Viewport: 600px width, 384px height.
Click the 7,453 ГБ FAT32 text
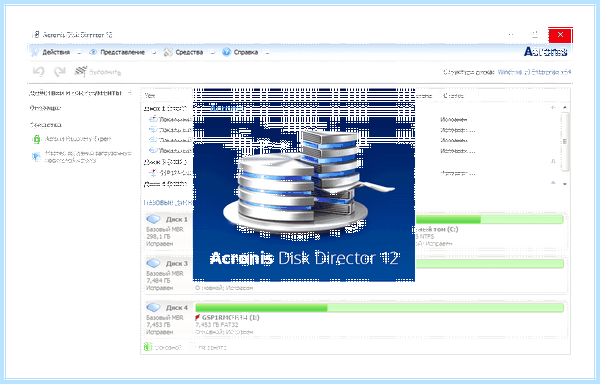[x=217, y=325]
